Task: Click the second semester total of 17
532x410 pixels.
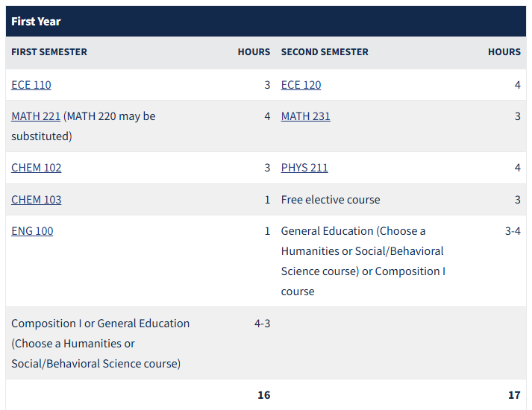Action: pos(514,394)
